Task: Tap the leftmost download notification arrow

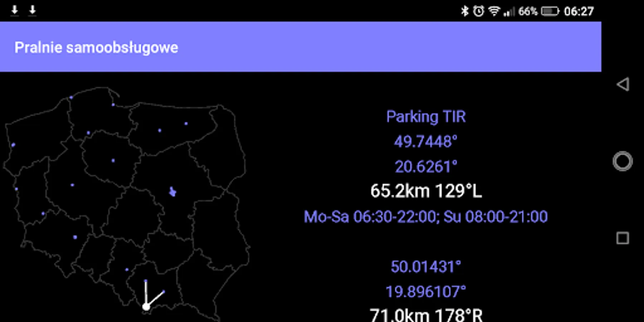Action: [x=15, y=10]
